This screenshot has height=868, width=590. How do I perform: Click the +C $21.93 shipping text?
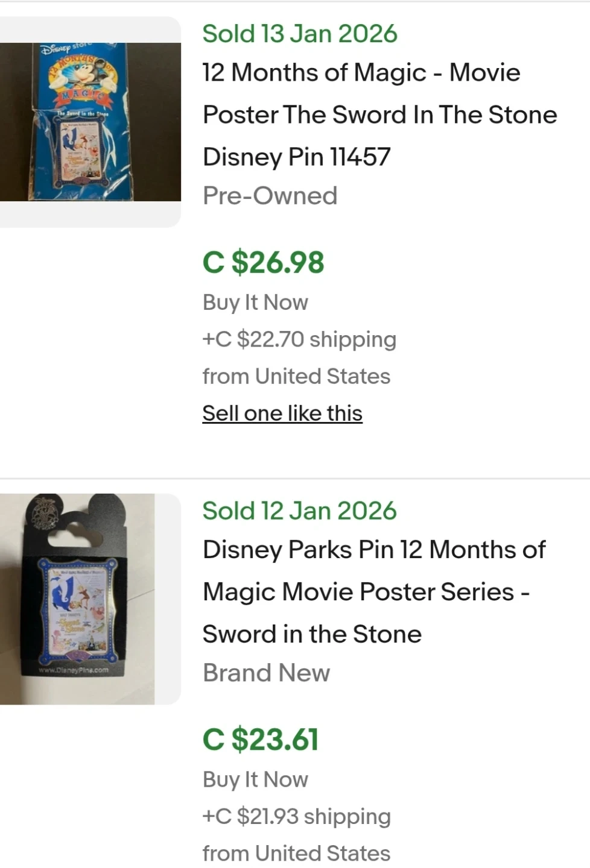[x=297, y=817]
